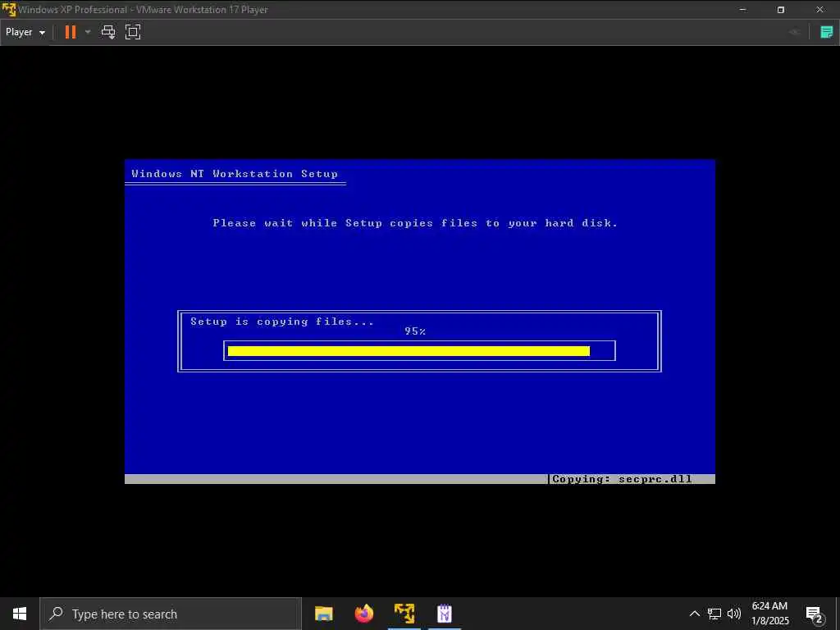This screenshot has width=840, height=630.
Task: Restore down the VMware window
Action: coord(781,10)
